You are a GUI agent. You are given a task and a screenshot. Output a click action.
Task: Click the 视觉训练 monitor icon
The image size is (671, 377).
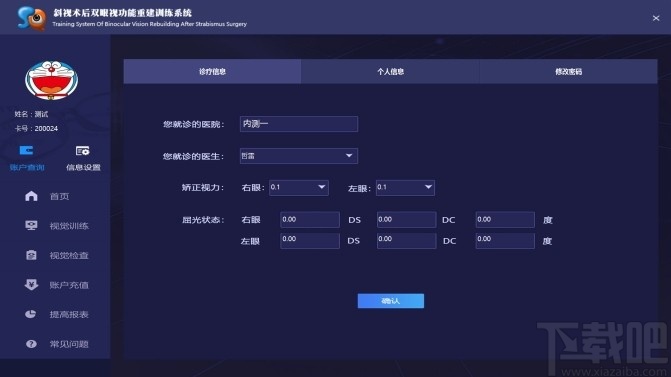point(31,226)
